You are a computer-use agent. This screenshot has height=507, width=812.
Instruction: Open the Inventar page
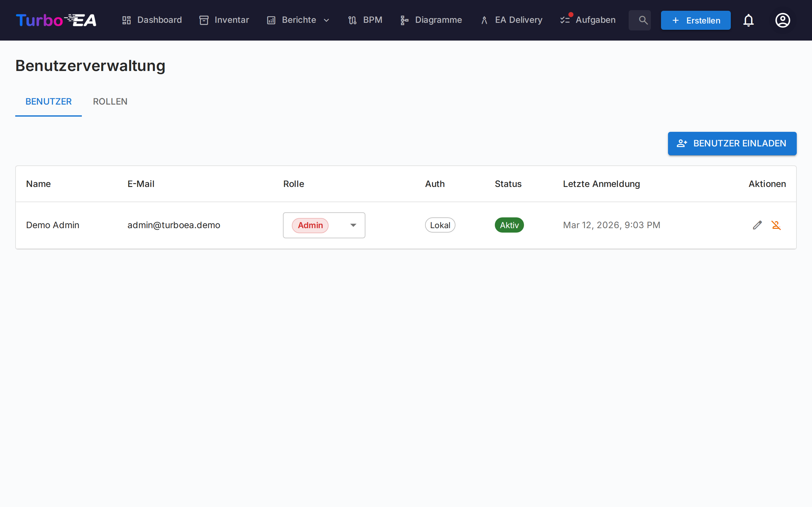click(224, 20)
